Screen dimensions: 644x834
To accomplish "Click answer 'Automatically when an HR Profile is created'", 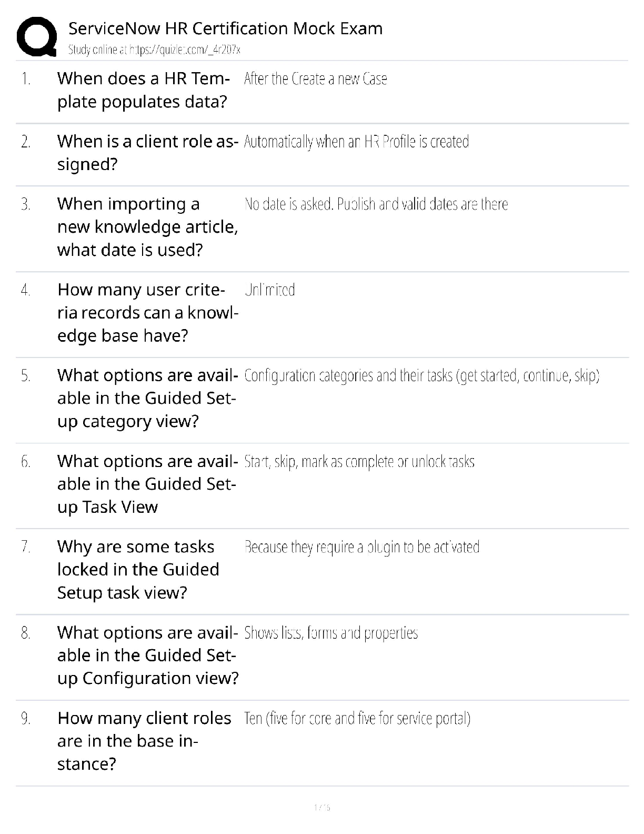I will (x=356, y=142).
